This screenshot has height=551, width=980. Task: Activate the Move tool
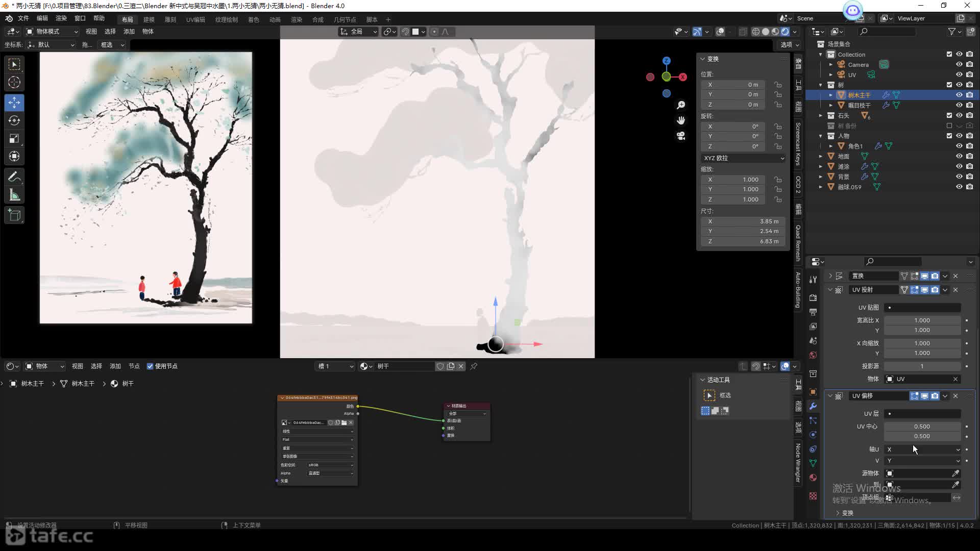(x=14, y=103)
